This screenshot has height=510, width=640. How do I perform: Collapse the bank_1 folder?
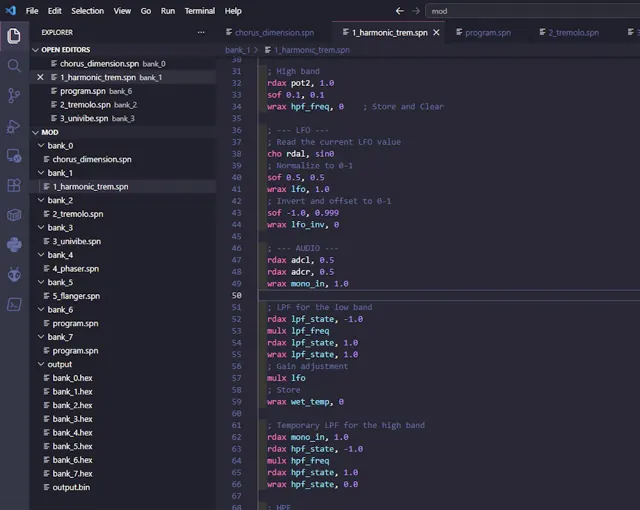point(41,173)
